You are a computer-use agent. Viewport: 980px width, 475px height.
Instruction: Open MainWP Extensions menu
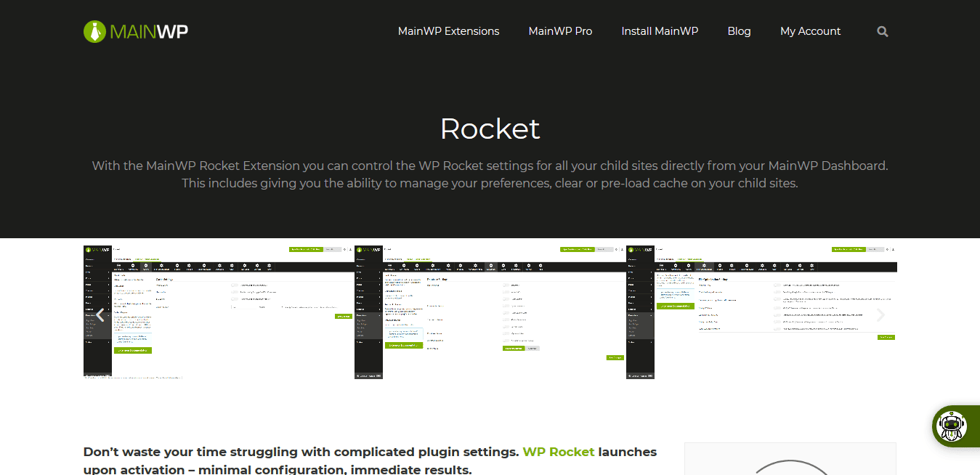[448, 31]
